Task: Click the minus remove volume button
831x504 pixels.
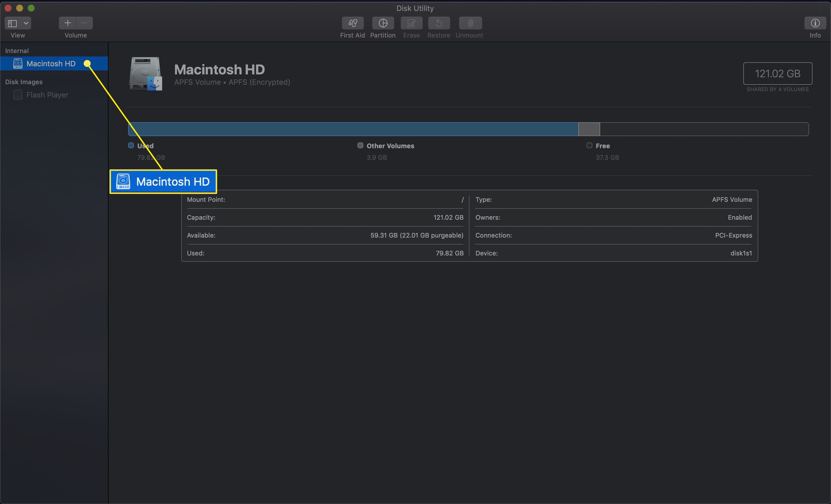Action: click(x=84, y=23)
